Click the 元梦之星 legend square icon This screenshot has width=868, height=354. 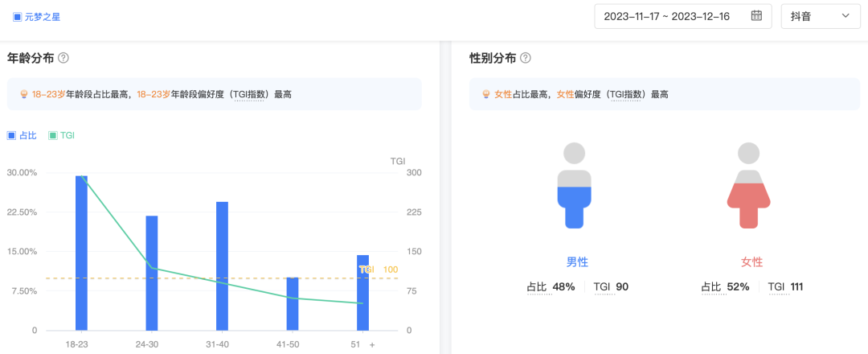(x=17, y=16)
